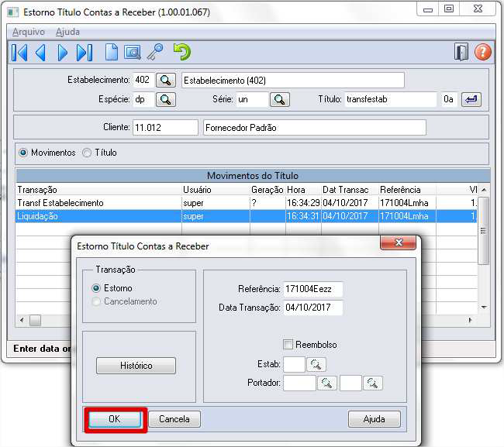Click the Cancela button
504x447 pixels.
click(174, 419)
